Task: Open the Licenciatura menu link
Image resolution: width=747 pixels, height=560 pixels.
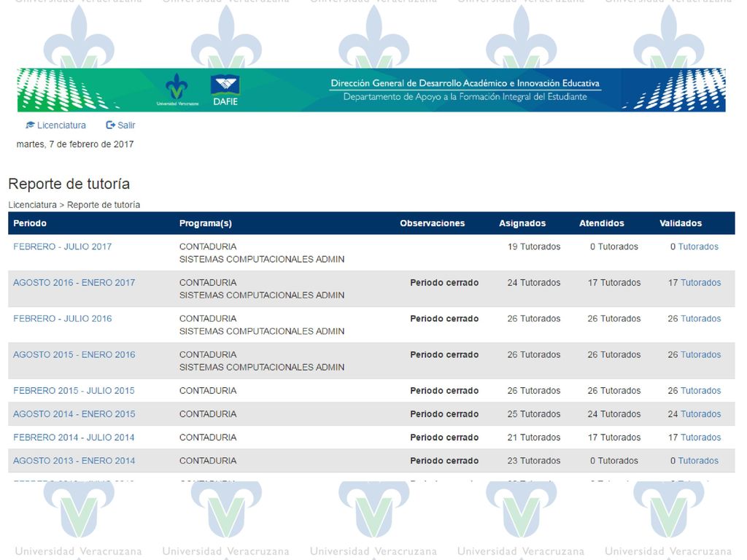Action: 61,125
